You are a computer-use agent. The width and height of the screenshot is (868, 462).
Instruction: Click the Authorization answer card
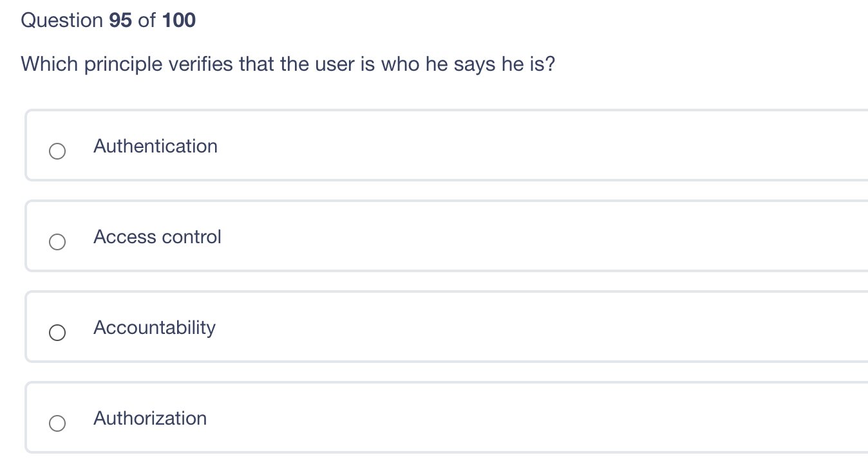tap(386, 418)
